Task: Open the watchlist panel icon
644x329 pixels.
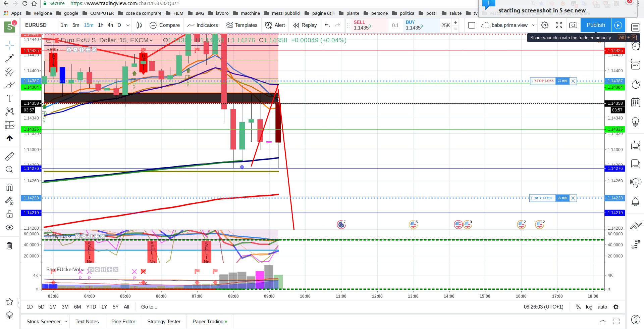Action: pos(636,28)
